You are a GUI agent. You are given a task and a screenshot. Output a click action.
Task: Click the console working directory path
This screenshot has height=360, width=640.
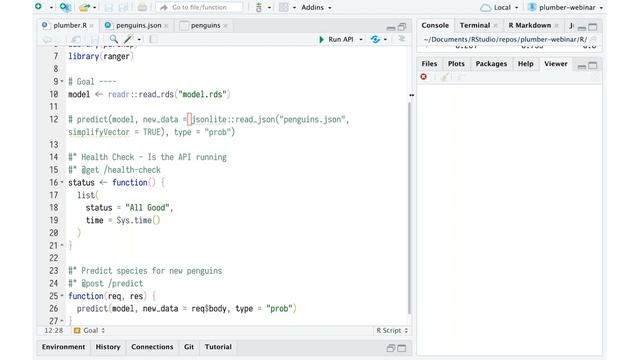pos(505,40)
